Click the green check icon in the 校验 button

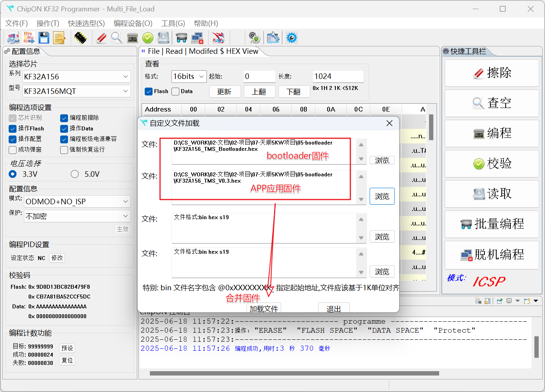point(479,164)
